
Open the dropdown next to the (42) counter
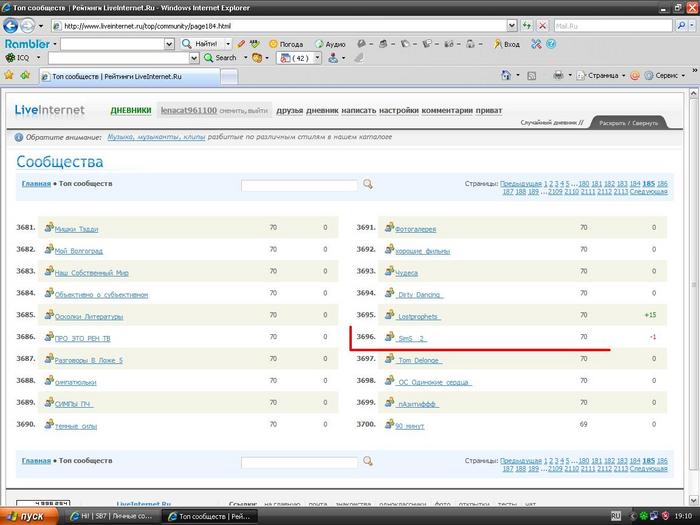coord(317,58)
